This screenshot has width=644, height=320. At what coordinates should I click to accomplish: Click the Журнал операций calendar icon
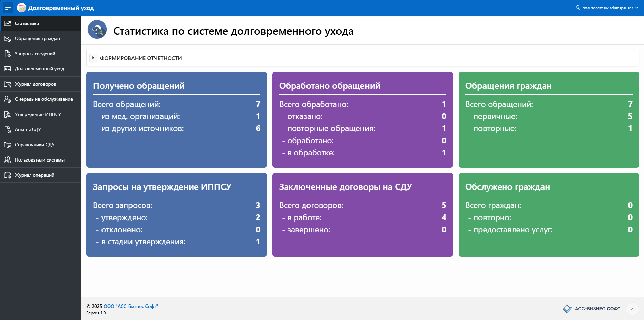click(x=7, y=175)
